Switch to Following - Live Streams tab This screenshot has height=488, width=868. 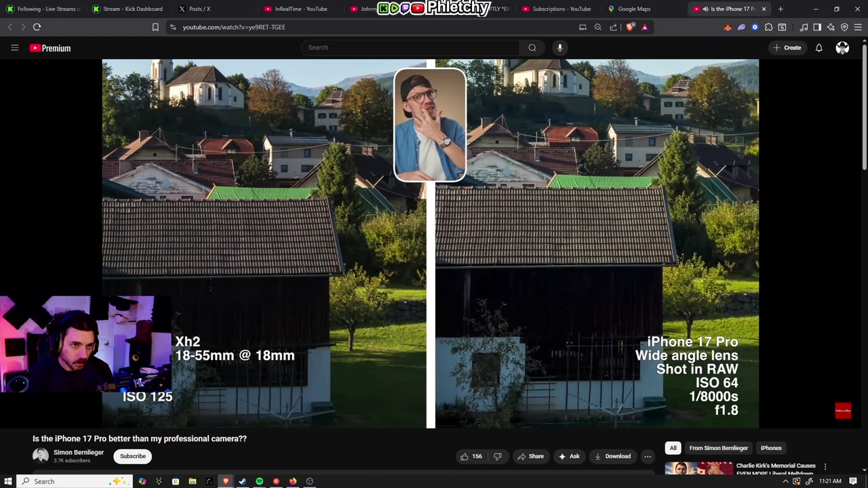42,9
